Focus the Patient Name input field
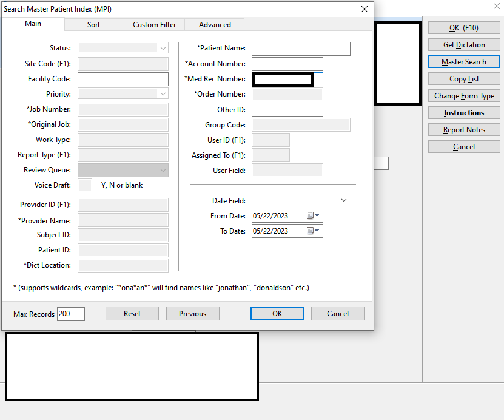 tap(301, 49)
